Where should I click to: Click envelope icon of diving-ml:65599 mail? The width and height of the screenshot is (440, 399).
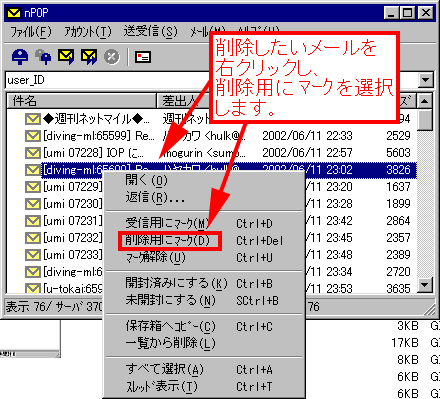tap(32, 136)
